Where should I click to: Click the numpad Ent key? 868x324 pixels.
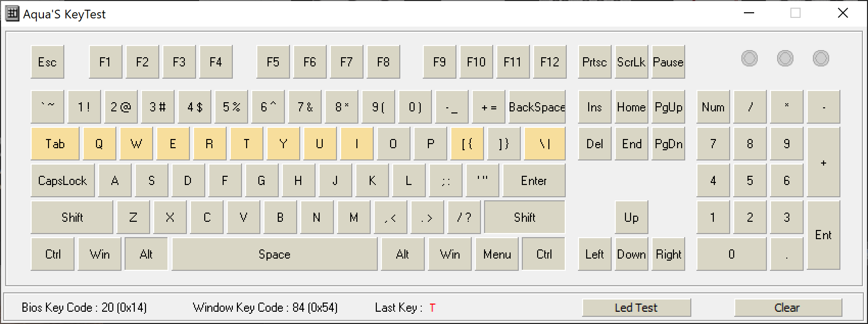pos(823,235)
